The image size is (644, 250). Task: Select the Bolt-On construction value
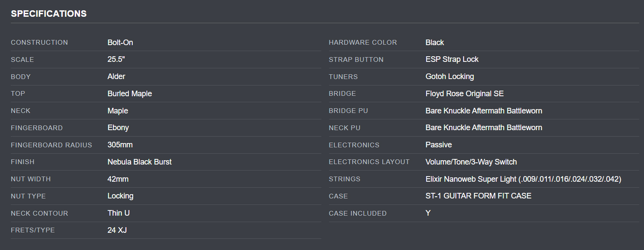pos(120,43)
